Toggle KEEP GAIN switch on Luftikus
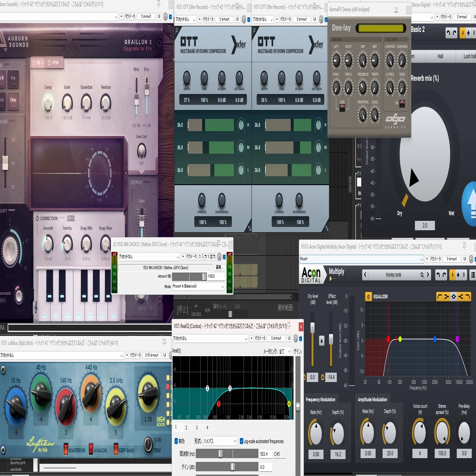 coord(116,449)
